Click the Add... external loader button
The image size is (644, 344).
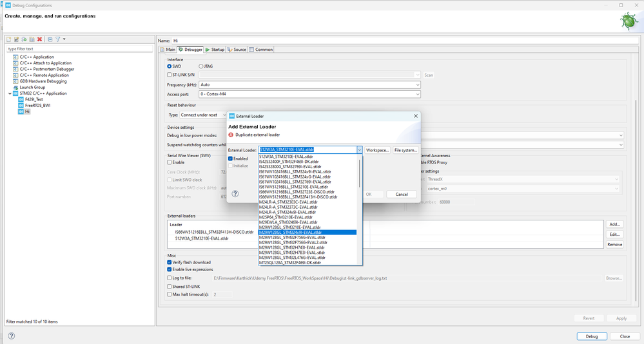614,224
